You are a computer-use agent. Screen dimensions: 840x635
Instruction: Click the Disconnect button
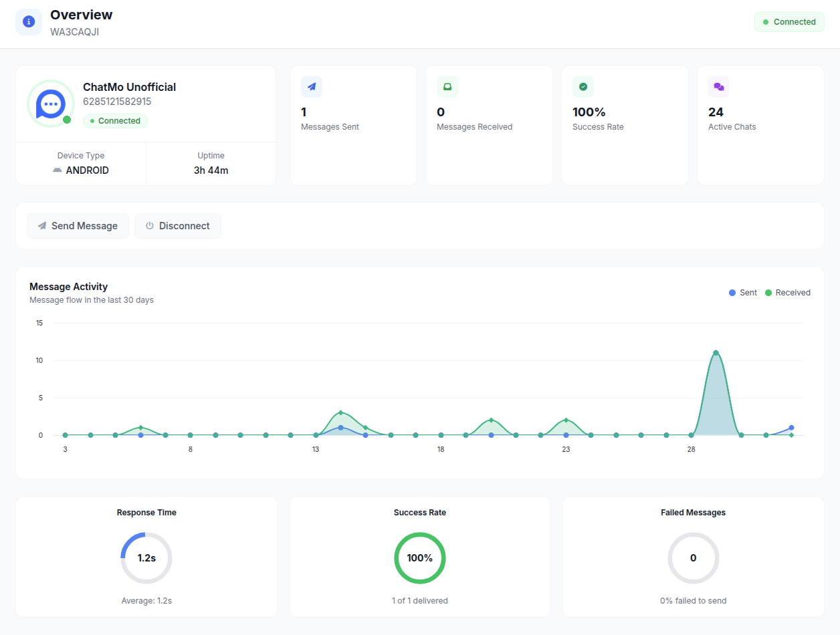tap(178, 226)
